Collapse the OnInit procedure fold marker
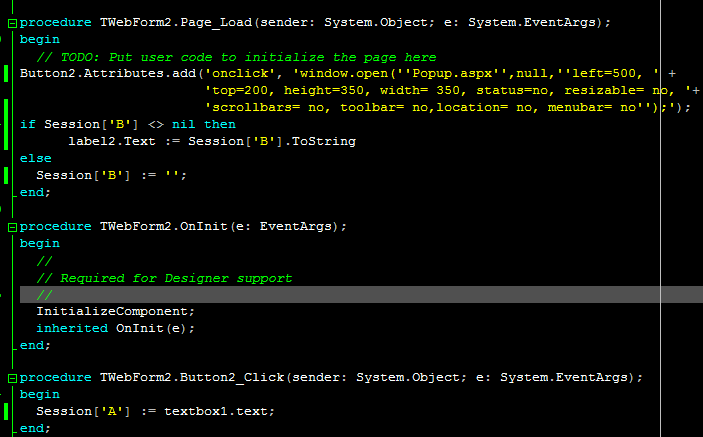Viewport: 703px width, 437px height. (x=14, y=226)
